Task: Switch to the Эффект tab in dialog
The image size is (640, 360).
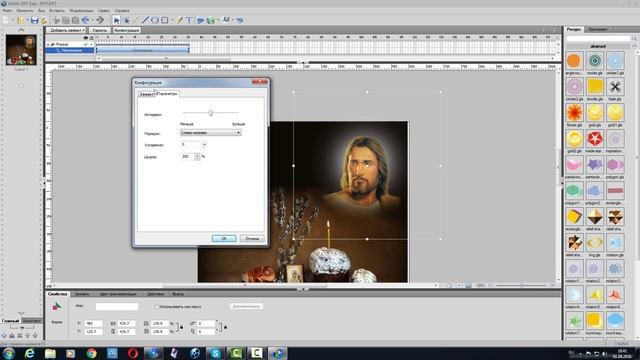Action: 147,94
